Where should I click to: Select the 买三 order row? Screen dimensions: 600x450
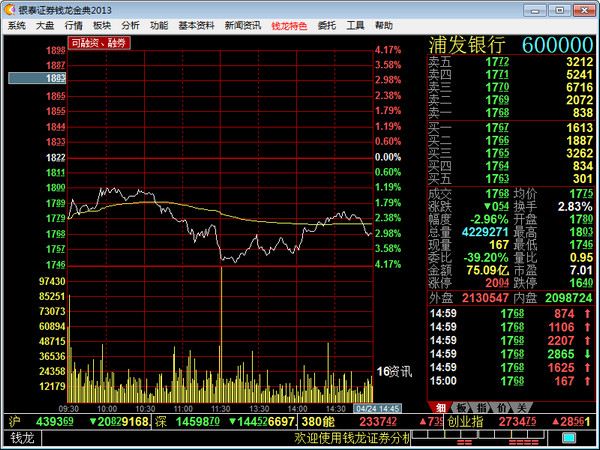[510, 153]
